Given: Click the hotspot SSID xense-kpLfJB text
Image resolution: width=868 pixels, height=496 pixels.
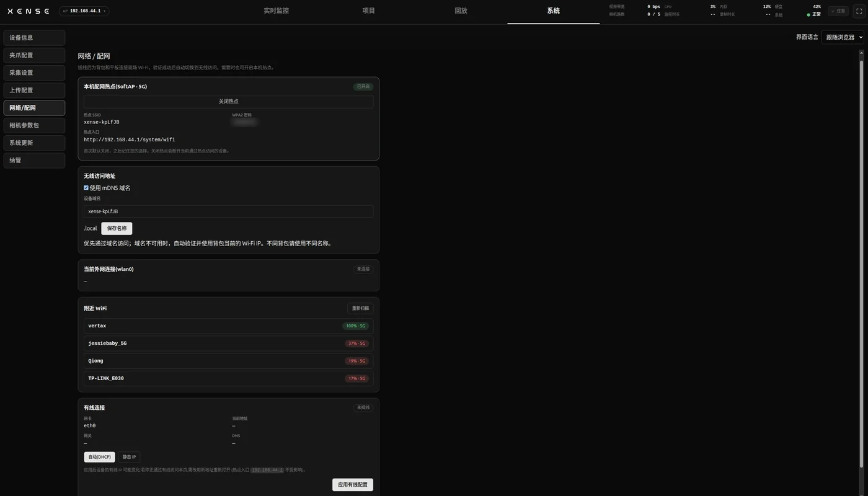Looking at the screenshot, I should pos(102,122).
